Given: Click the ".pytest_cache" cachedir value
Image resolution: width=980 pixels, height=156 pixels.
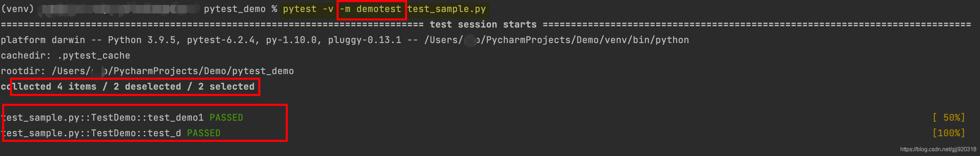Looking at the screenshot, I should (x=93, y=55).
